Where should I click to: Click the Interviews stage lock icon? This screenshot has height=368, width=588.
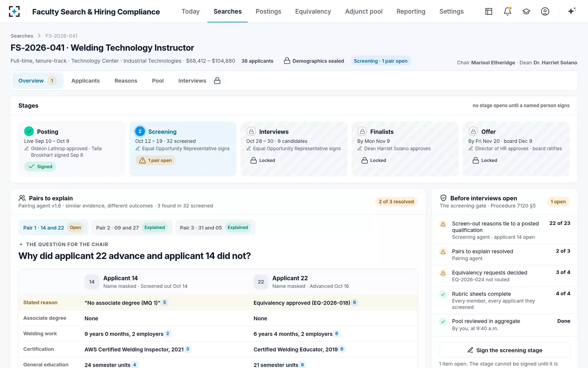click(x=251, y=131)
